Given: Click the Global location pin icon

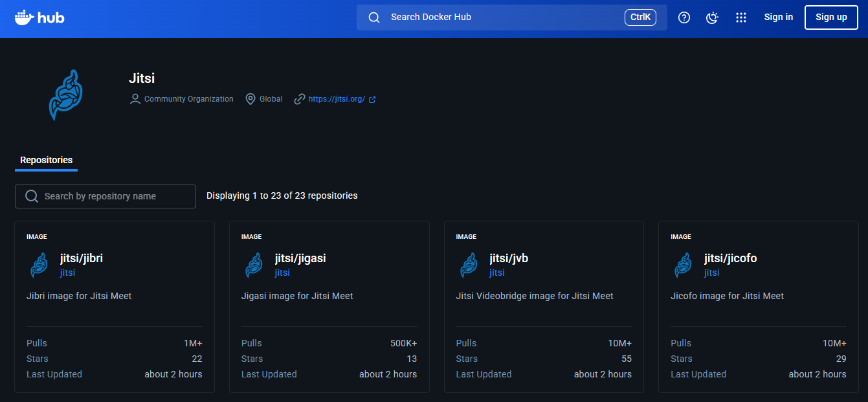Looking at the screenshot, I should click(250, 99).
